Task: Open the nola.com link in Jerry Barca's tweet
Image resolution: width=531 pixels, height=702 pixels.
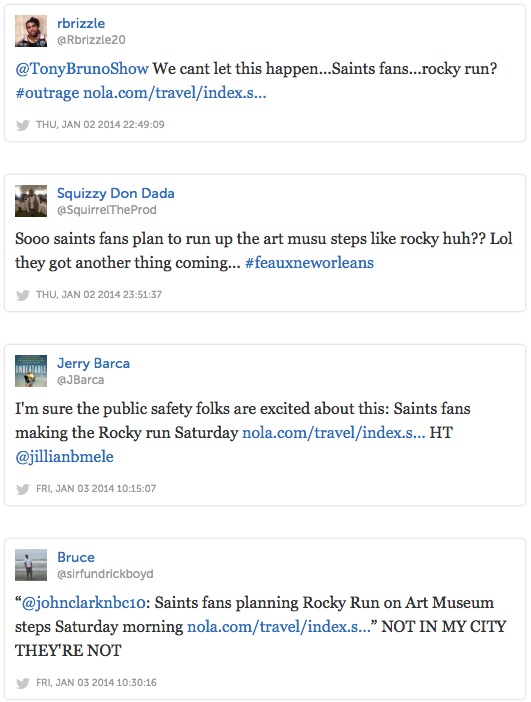Action: (334, 432)
